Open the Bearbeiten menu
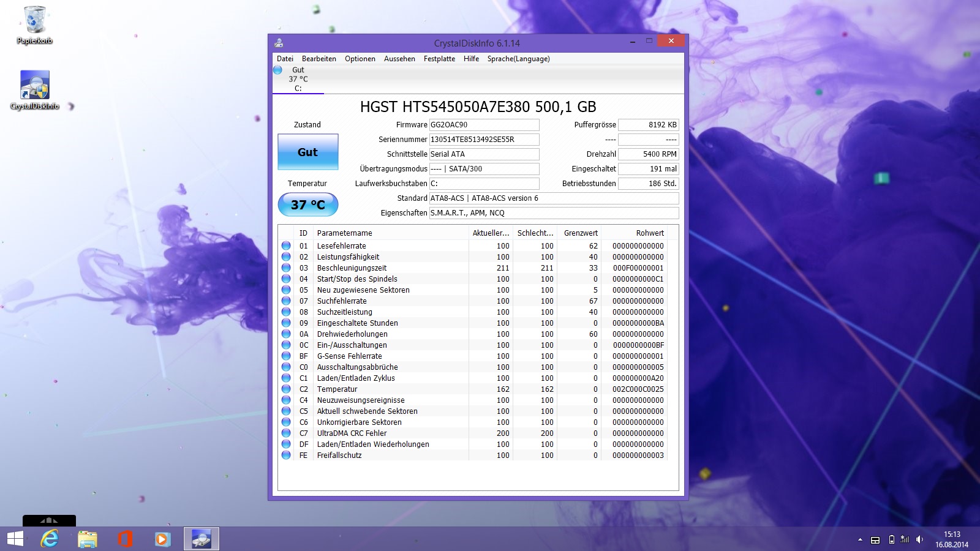 click(x=319, y=59)
